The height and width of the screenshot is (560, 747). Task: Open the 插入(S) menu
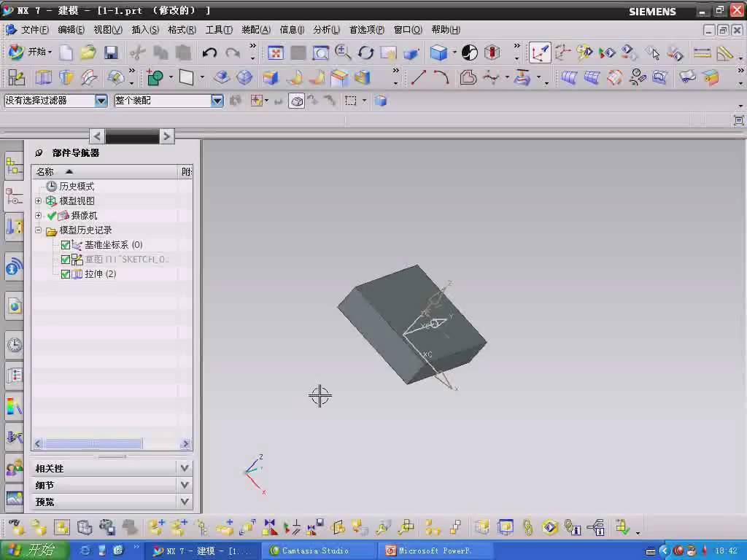point(145,29)
